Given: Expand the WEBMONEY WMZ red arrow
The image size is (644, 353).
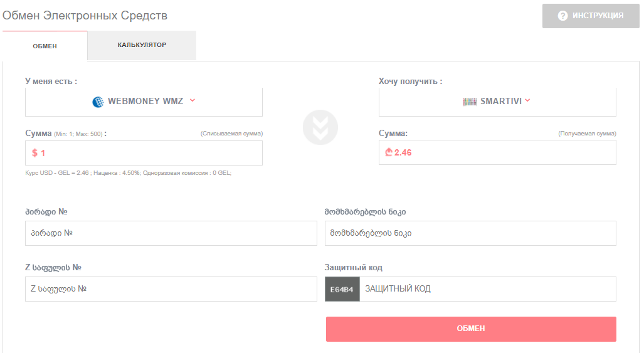Looking at the screenshot, I should coord(193,100).
